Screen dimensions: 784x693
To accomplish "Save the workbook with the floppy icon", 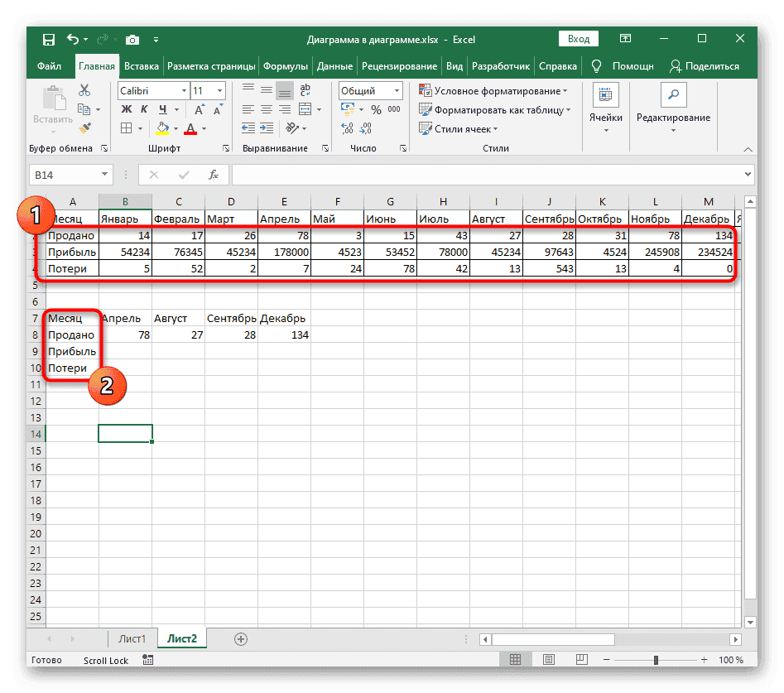I will coord(49,40).
